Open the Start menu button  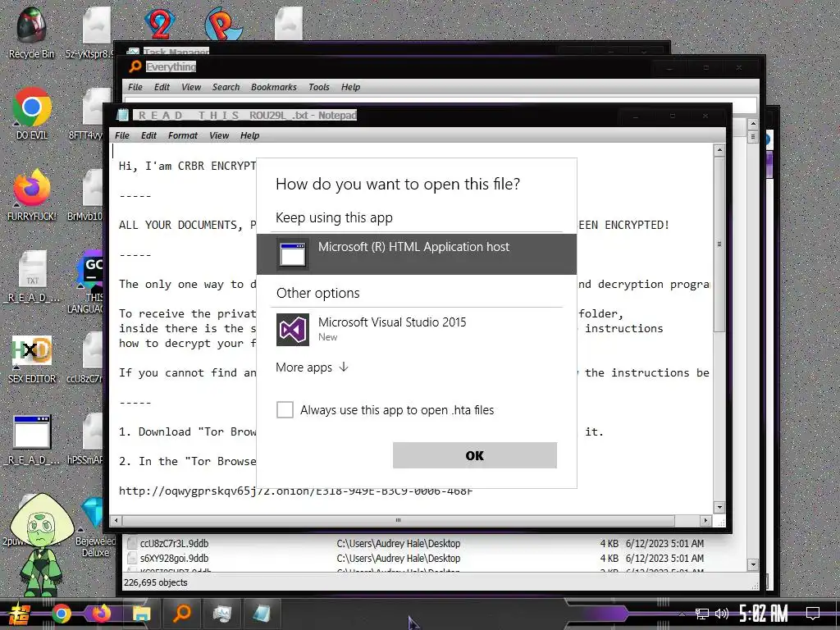(20, 614)
